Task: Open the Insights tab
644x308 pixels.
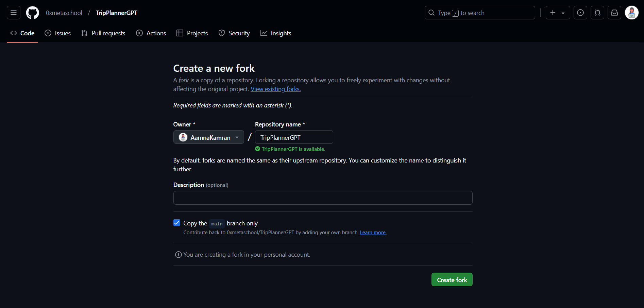Action: (x=276, y=33)
